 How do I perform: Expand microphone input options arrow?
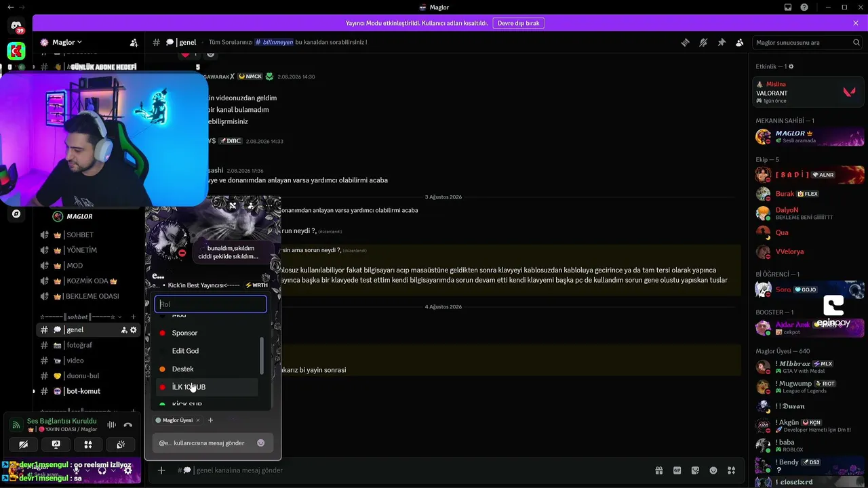click(x=88, y=470)
